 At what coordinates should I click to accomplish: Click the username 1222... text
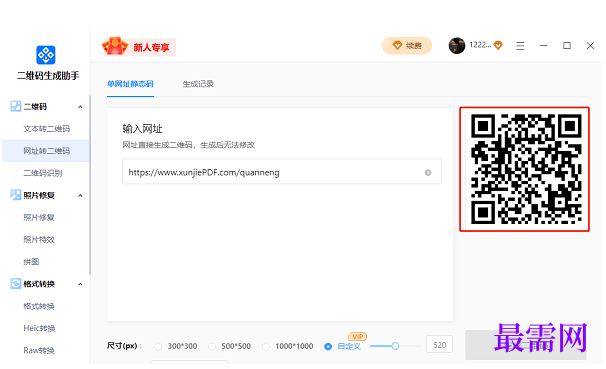coord(480,45)
